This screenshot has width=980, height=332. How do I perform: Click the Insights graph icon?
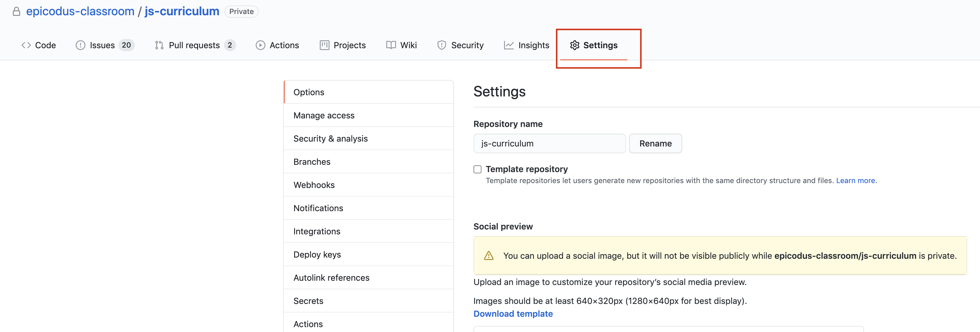[x=509, y=45]
